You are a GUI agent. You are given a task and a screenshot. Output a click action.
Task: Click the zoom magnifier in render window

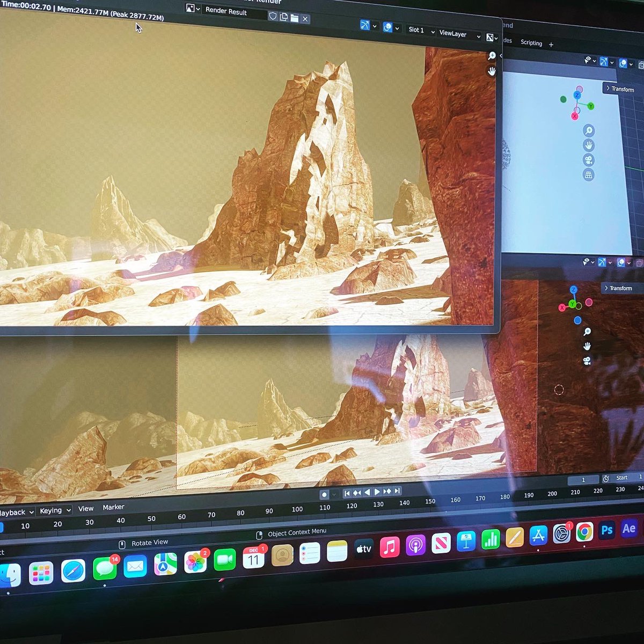pos(492,56)
